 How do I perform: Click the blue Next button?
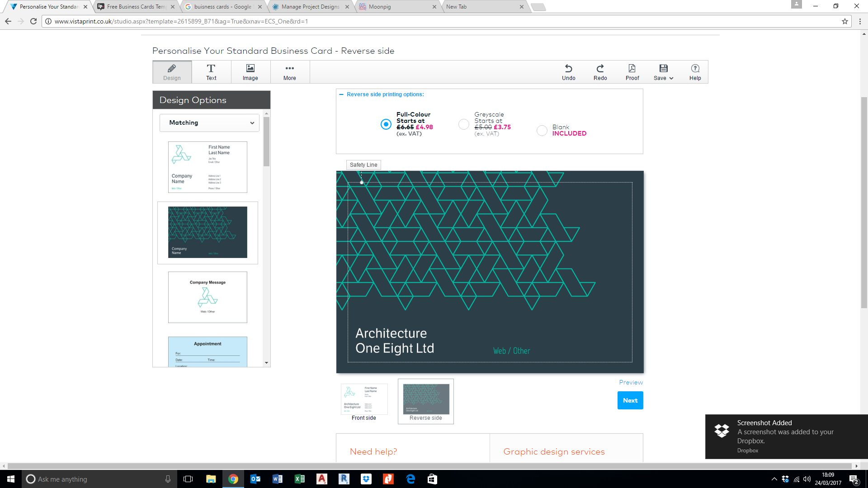pos(630,400)
